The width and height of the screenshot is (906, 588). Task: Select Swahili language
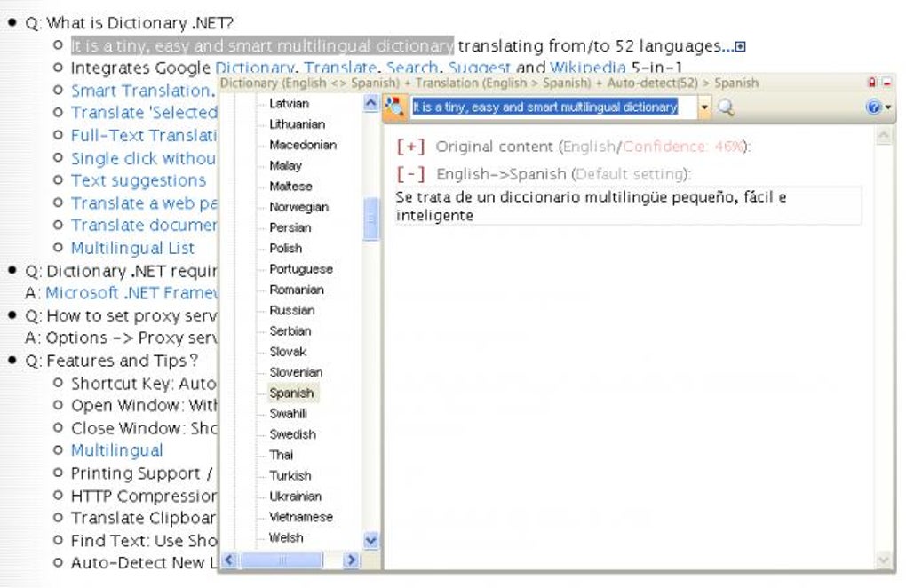tap(289, 414)
